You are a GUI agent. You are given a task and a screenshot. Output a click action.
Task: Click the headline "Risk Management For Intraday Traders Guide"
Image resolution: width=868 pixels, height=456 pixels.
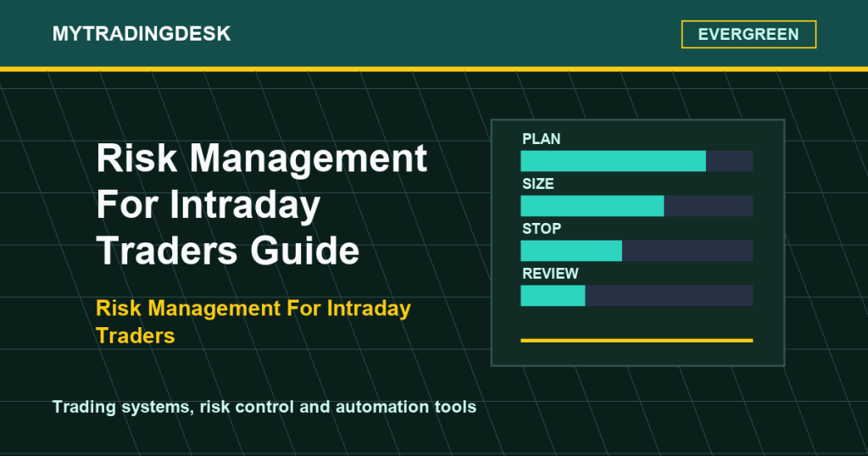tap(262, 204)
